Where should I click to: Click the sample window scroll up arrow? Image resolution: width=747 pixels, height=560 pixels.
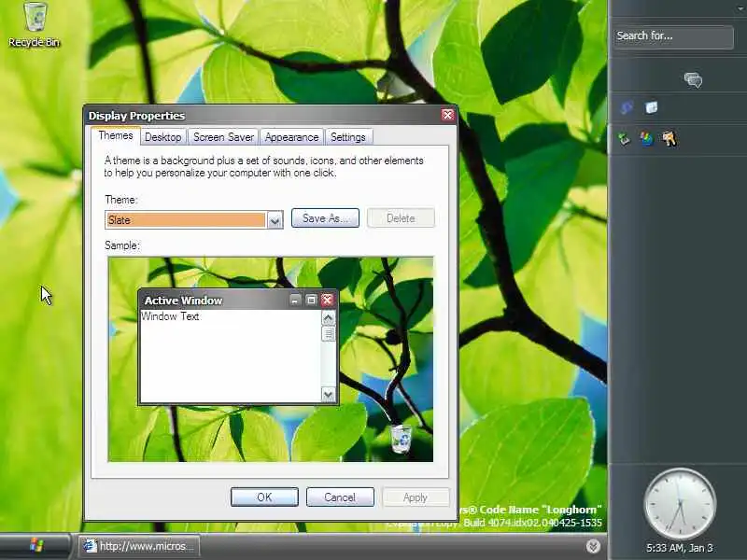pyautogui.click(x=329, y=317)
